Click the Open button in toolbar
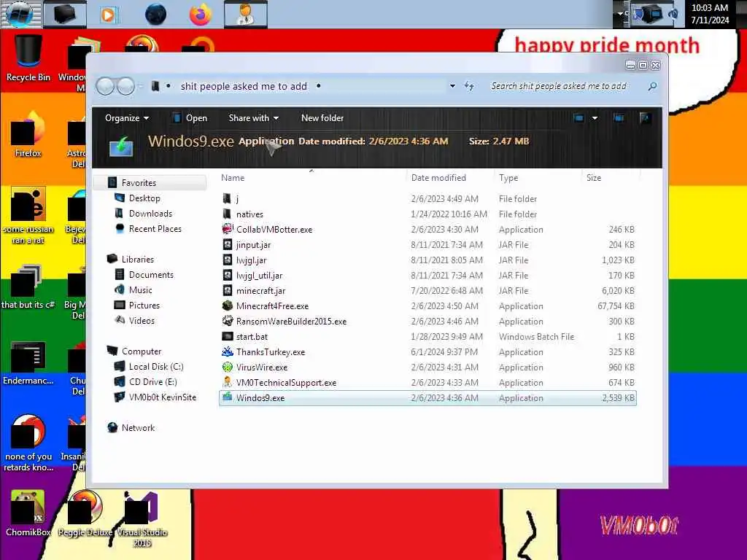This screenshot has height=560, width=747. (x=190, y=117)
